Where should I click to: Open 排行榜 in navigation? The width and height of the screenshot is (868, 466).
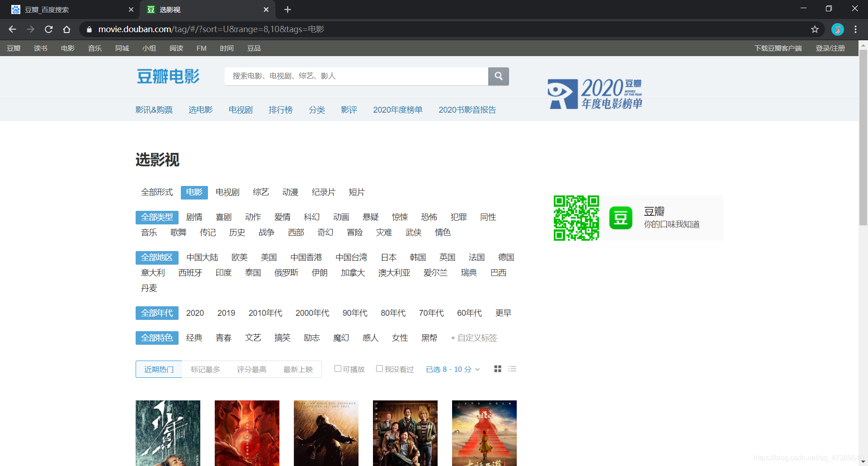click(x=281, y=110)
